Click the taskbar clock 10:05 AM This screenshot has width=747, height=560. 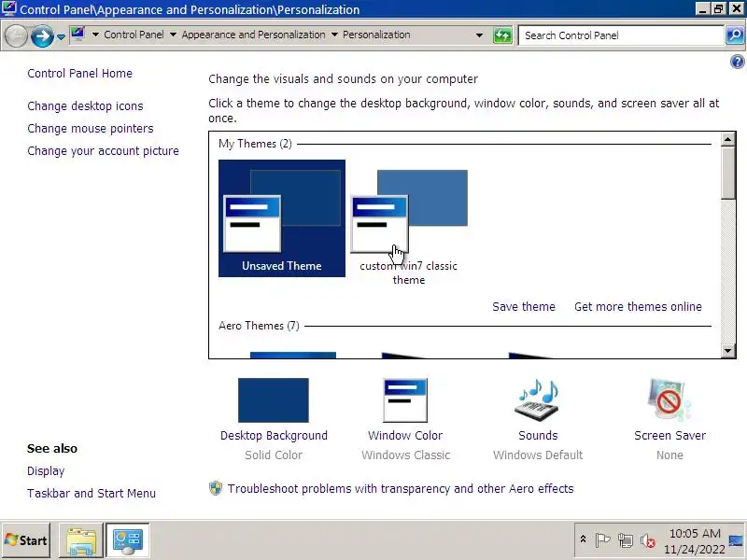click(x=695, y=533)
